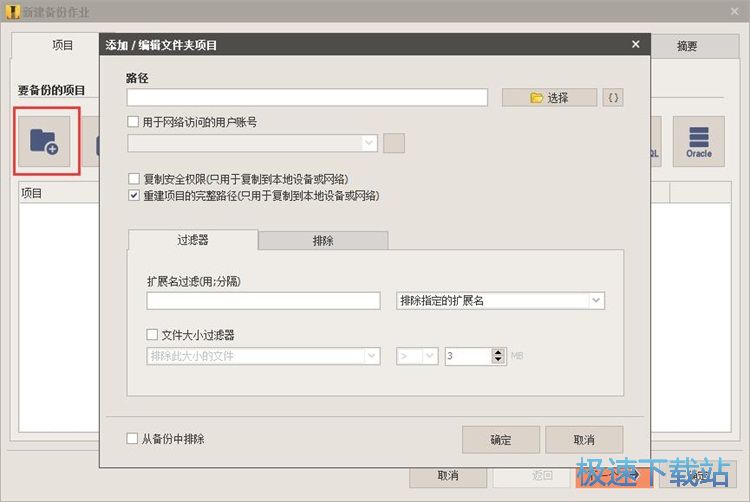
Task: Open the exclude specified extensions dropdown
Action: tap(500, 301)
